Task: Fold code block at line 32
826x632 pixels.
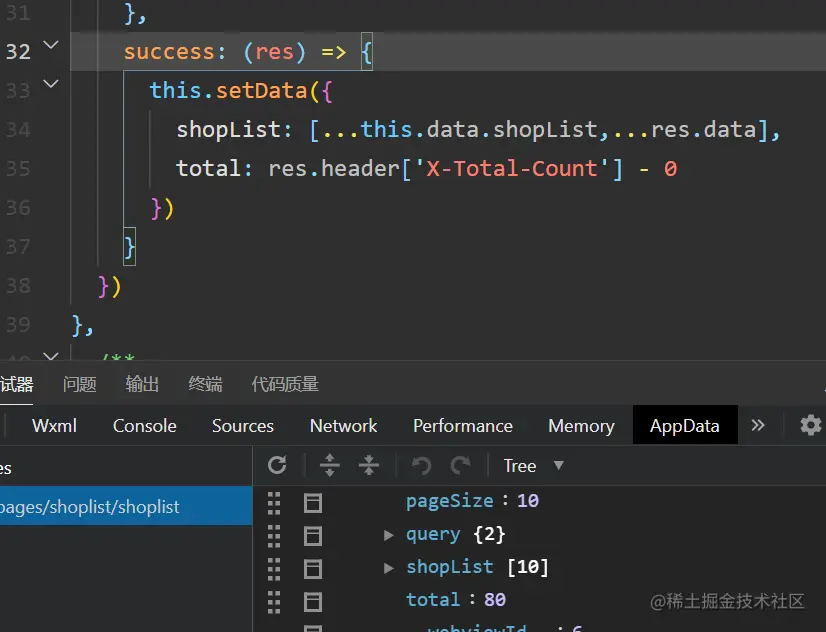Action: pyautogui.click(x=51, y=45)
